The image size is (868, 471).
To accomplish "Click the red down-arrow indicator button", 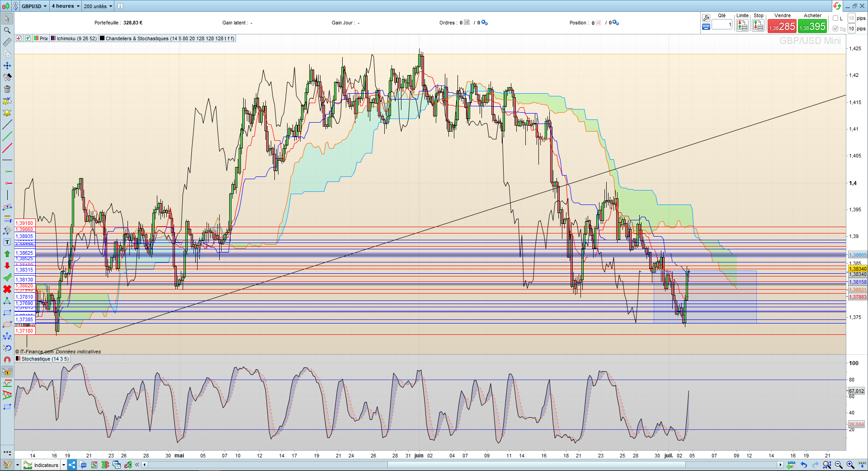I will [19, 38].
